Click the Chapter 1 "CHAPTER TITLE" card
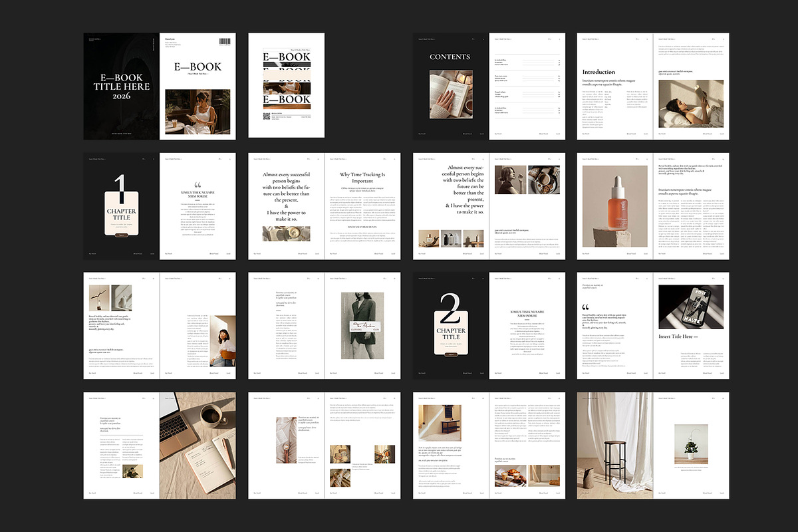Viewport: 798px width, 532px height. pos(122,215)
